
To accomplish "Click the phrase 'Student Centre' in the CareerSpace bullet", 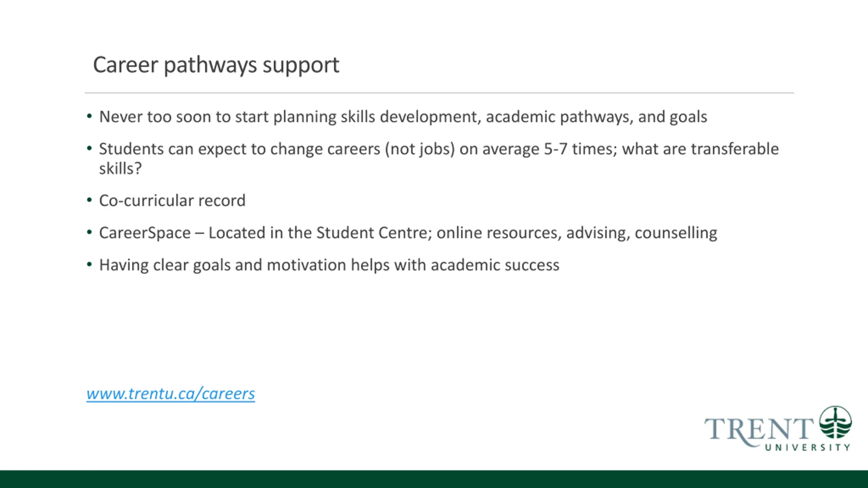I will [374, 233].
